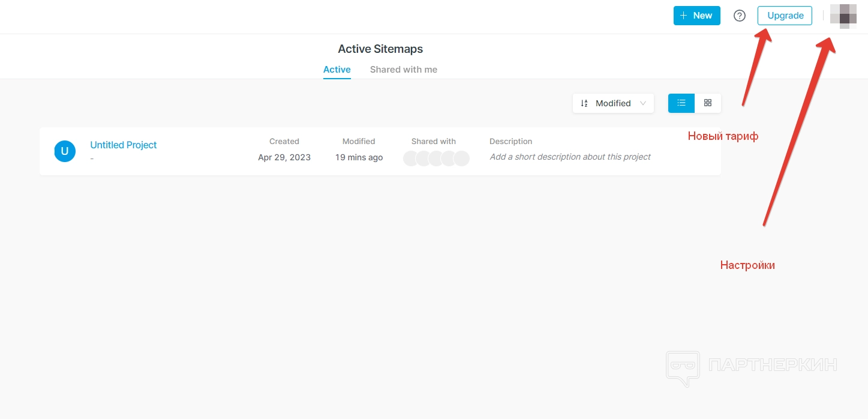Click the Active Sitemaps heading

point(380,49)
